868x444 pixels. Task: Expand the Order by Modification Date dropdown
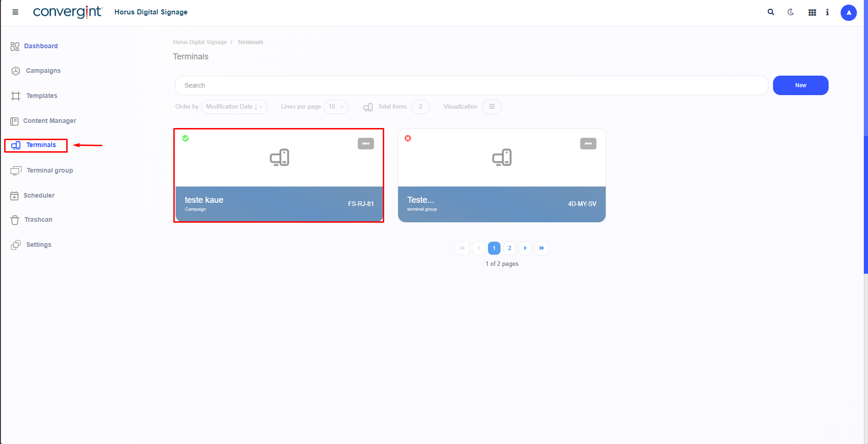(x=234, y=107)
